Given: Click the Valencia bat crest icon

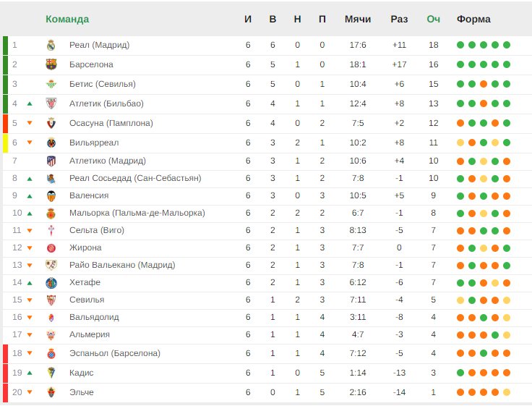Looking at the screenshot, I should (x=51, y=196).
